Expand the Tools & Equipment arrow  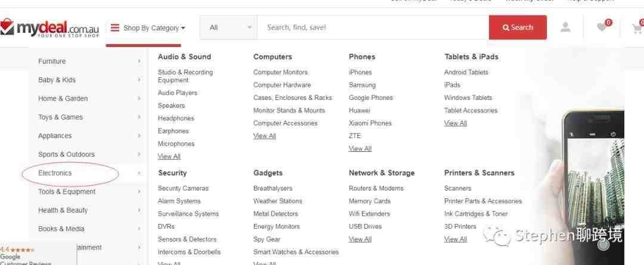click(x=139, y=192)
